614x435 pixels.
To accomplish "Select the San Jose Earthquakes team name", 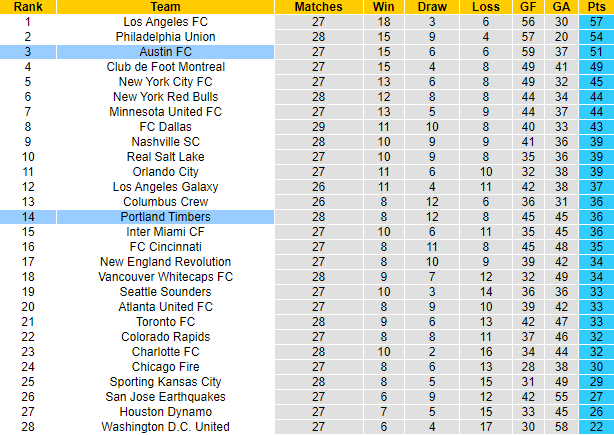I will (x=166, y=397).
